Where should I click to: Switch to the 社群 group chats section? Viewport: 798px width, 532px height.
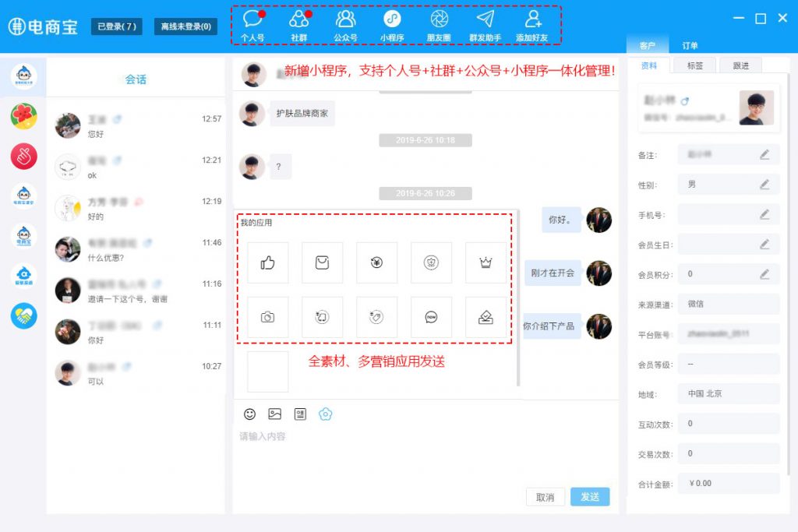(299, 26)
